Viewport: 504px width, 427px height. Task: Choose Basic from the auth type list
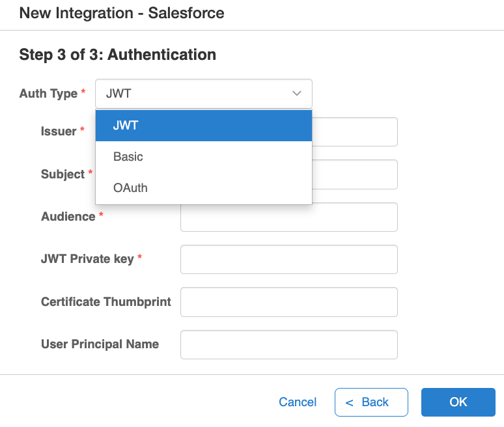click(x=204, y=157)
